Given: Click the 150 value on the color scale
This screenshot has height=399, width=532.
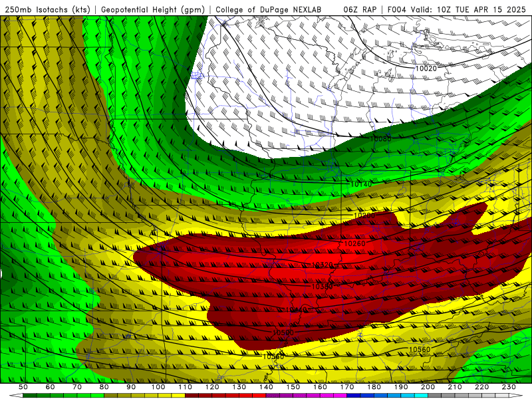Looking at the screenshot, I should point(293,387).
